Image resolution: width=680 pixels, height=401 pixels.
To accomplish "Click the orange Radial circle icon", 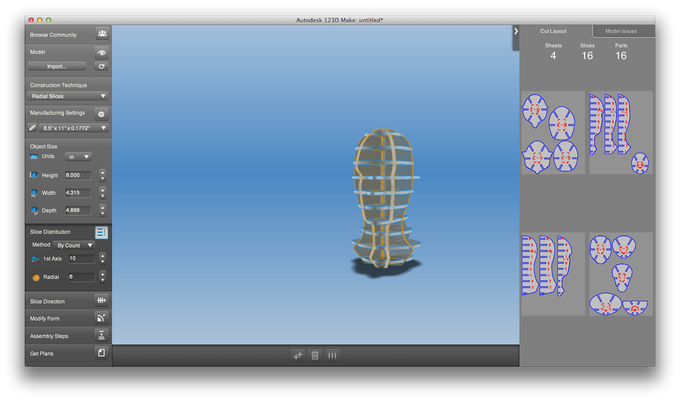I will click(36, 277).
